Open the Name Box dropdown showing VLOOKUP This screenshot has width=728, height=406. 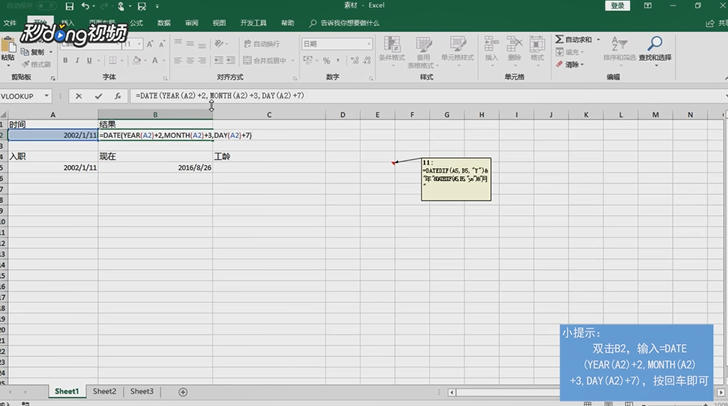point(46,96)
